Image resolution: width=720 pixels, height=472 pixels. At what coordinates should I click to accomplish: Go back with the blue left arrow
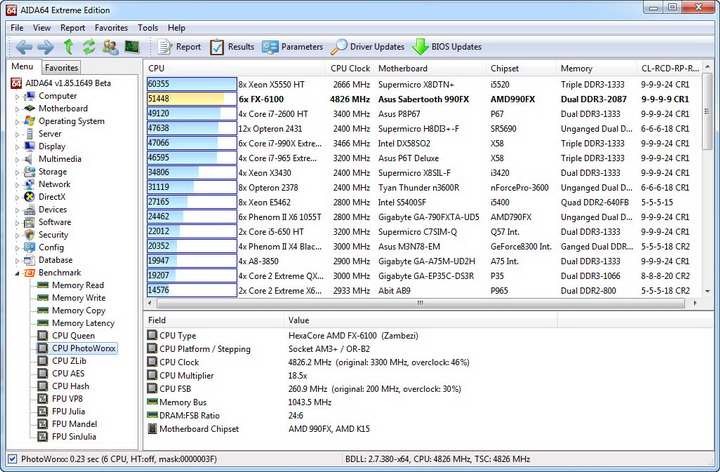point(24,47)
